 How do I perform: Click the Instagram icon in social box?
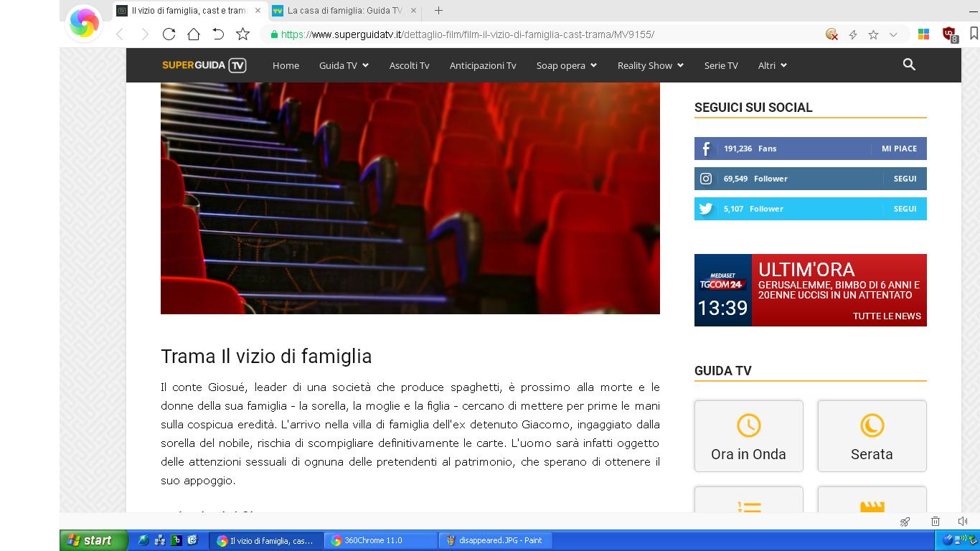[706, 179]
